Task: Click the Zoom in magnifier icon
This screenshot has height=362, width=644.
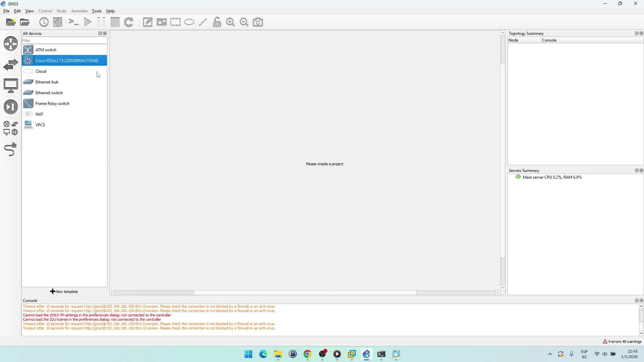Action: pos(230,22)
